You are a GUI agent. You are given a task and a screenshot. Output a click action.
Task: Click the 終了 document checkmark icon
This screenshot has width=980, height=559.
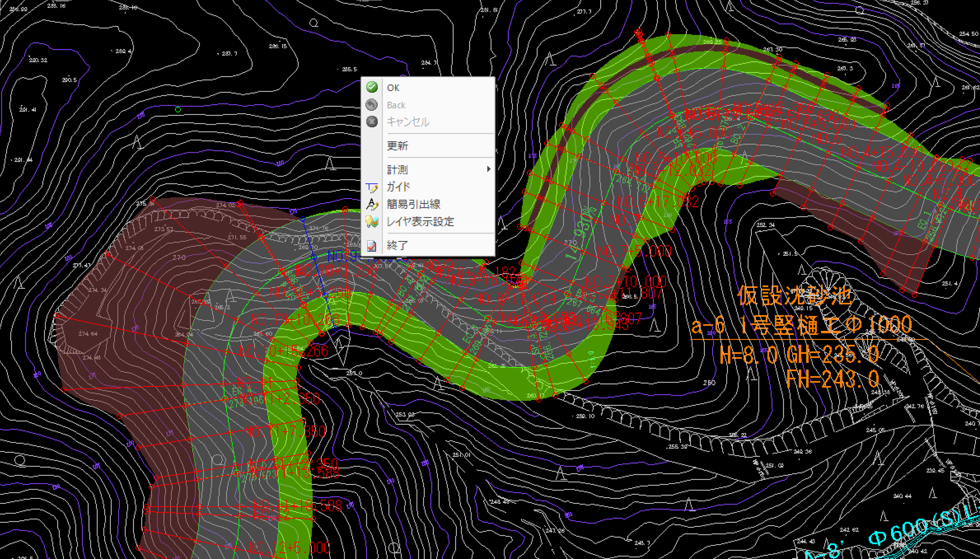pyautogui.click(x=372, y=246)
